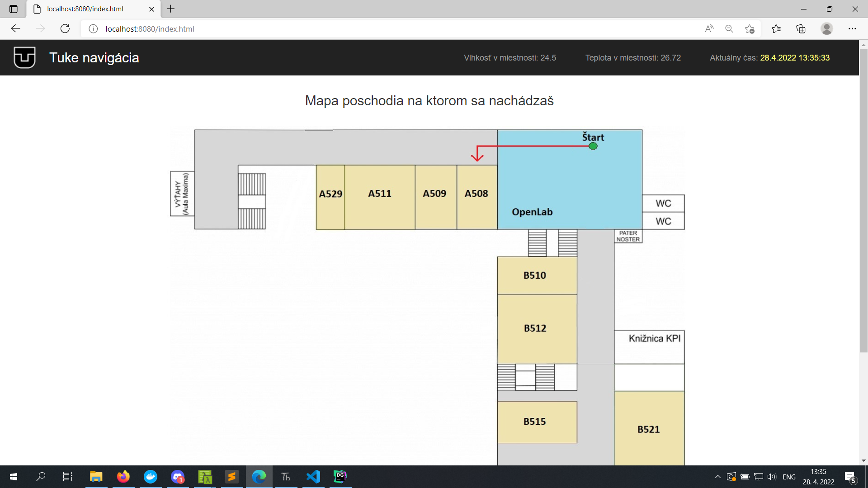Toggle the ENG language indicator
Image resolution: width=868 pixels, height=488 pixels.
click(x=789, y=477)
